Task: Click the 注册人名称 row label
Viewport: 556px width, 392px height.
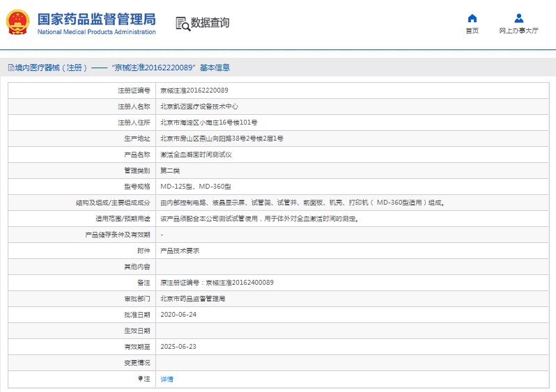Action: 134,107
